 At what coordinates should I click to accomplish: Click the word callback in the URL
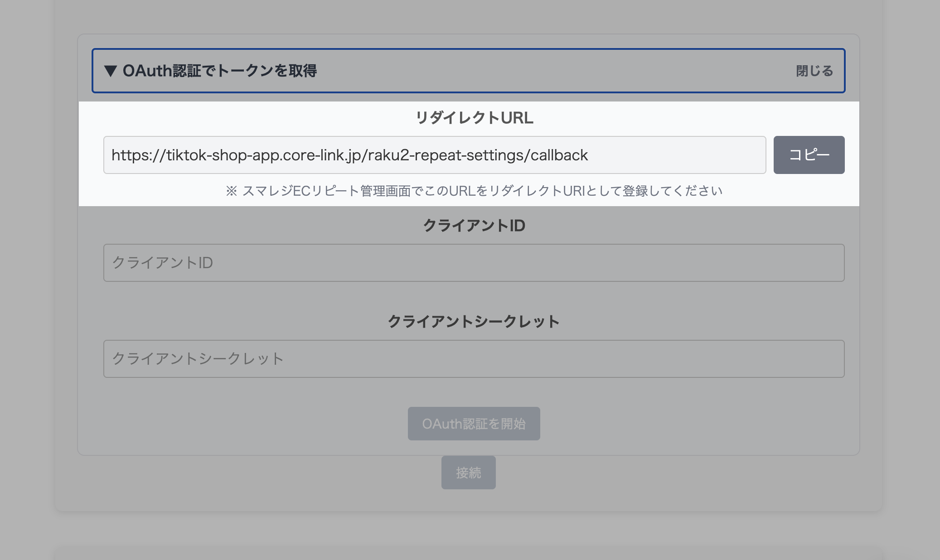pyautogui.click(x=559, y=155)
